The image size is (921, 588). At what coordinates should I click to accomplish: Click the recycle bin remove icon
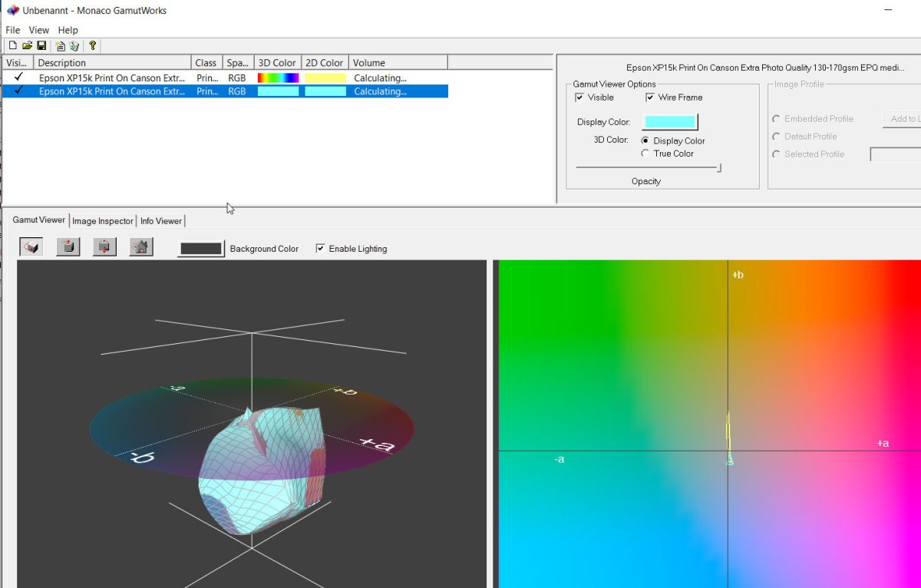74,46
